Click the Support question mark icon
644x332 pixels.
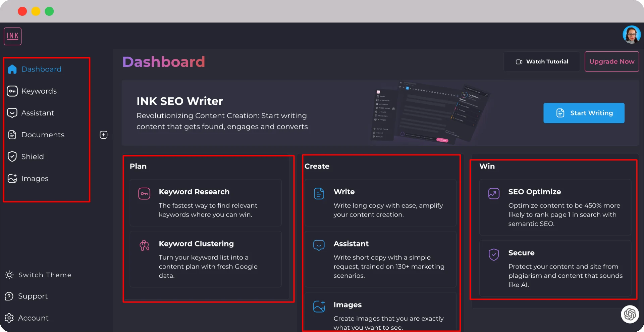(9, 296)
